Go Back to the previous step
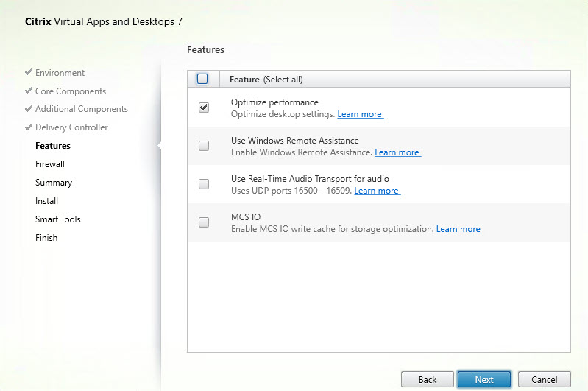Image resolution: width=588 pixels, height=391 pixels. point(428,379)
